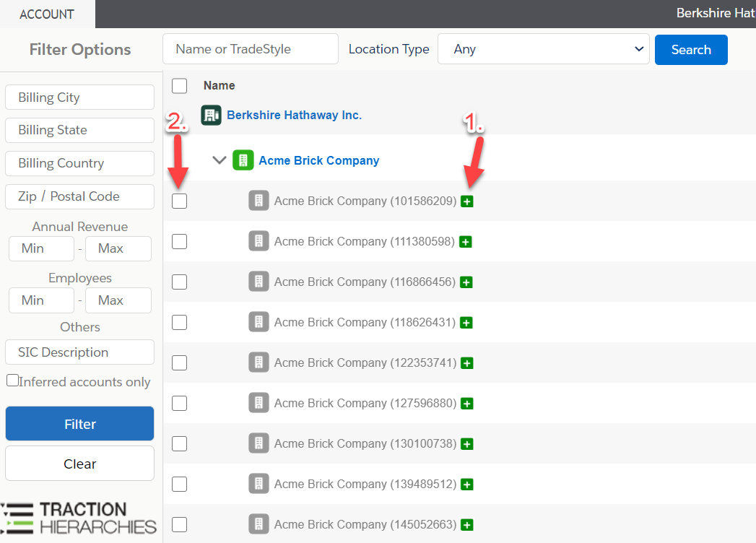Click the Annual Revenue Min field
The height and width of the screenshot is (543, 756).
tap(41, 249)
